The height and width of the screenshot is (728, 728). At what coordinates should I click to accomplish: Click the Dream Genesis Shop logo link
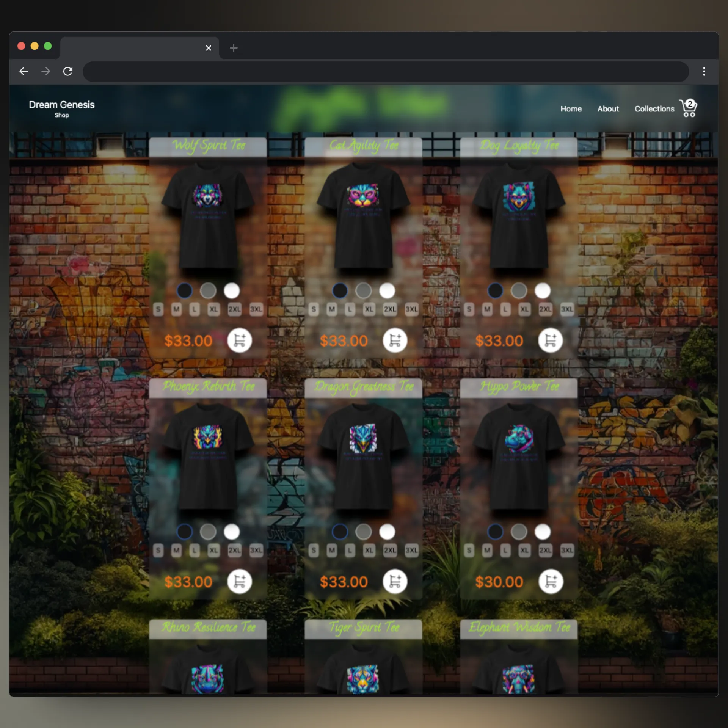pos(62,109)
